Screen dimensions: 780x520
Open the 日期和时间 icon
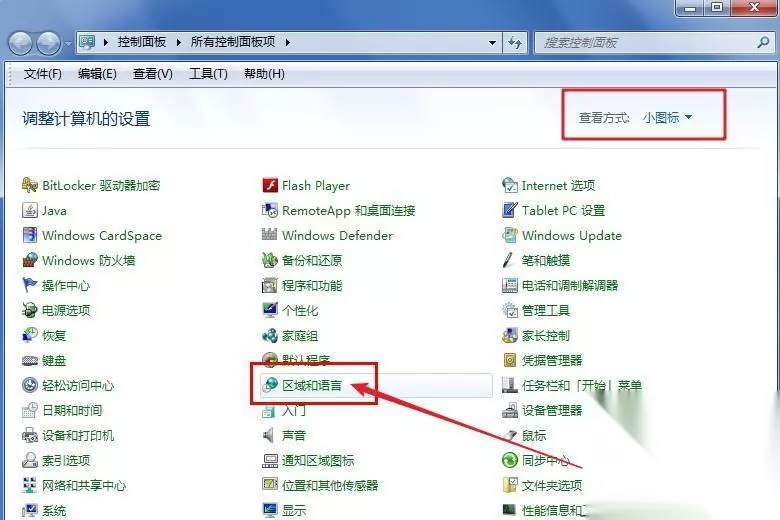pyautogui.click(x=30, y=410)
